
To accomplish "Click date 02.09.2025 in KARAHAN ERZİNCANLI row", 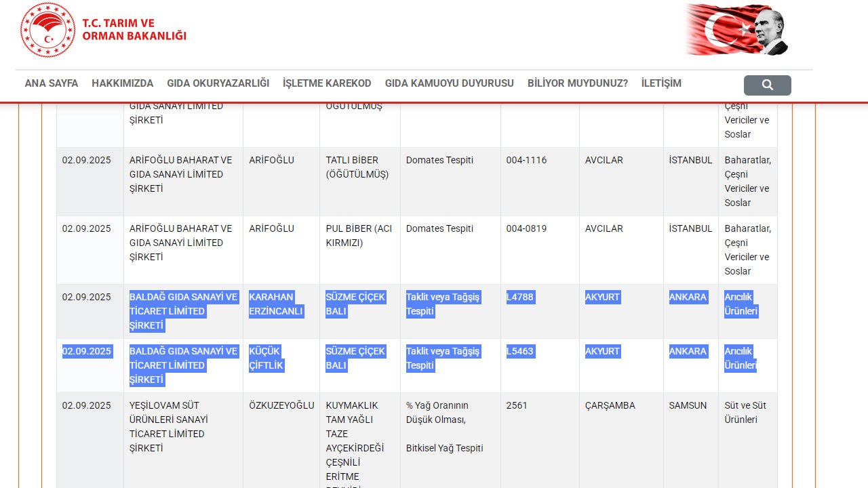I will point(86,297).
